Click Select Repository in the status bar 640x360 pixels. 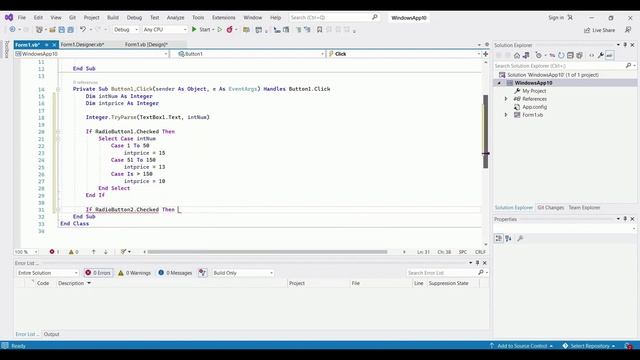pos(589,346)
